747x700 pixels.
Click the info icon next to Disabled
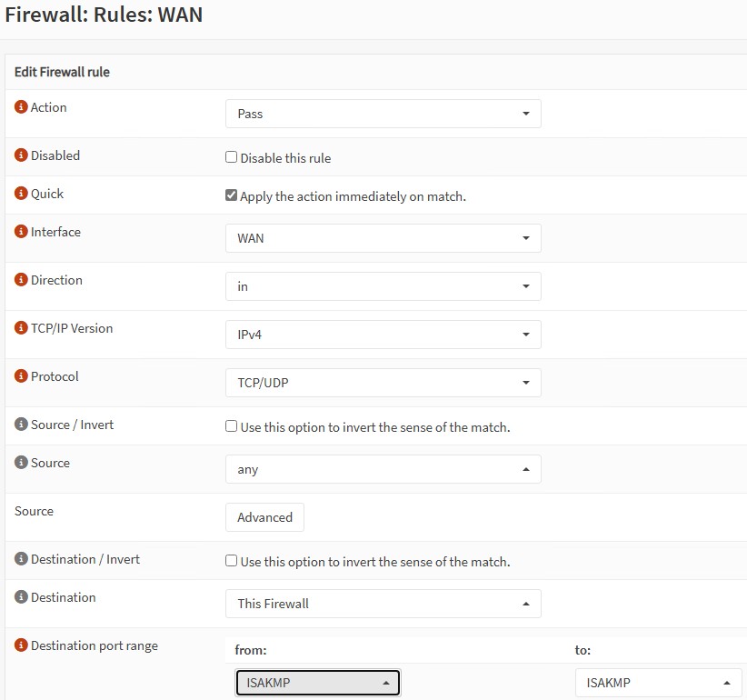pyautogui.click(x=21, y=155)
